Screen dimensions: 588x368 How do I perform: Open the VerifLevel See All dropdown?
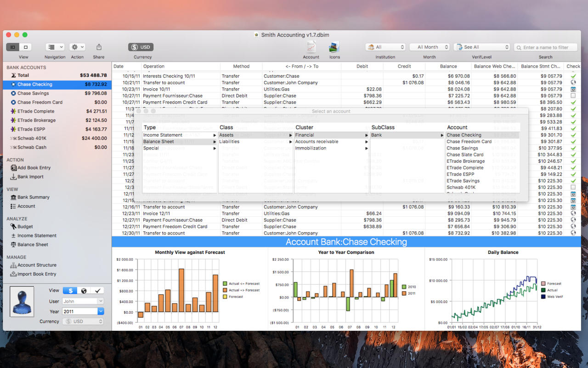482,47
